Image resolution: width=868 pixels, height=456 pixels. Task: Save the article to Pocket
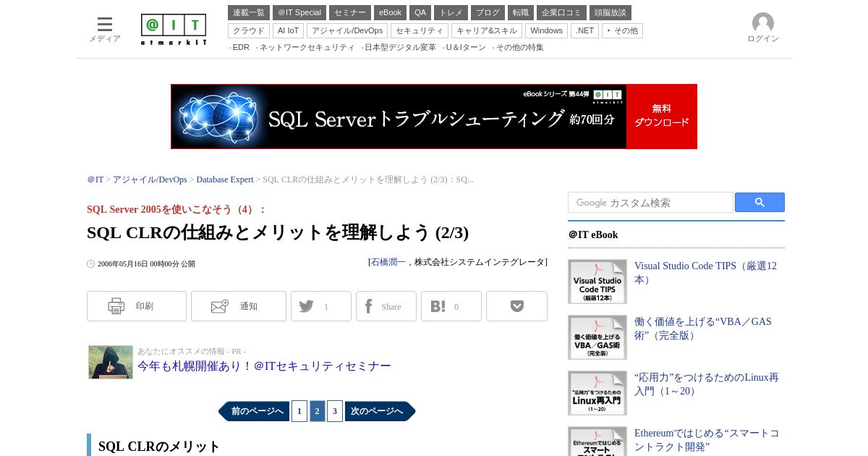tap(516, 306)
